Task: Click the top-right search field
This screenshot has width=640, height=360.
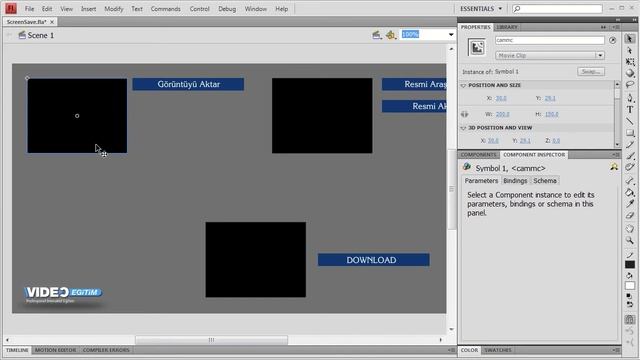Action: (x=557, y=9)
